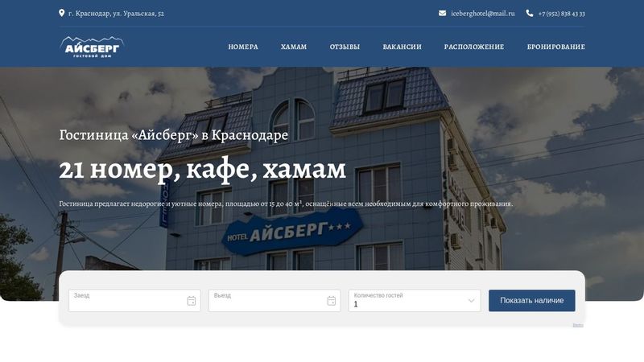Click the phone handset icon

click(530, 13)
